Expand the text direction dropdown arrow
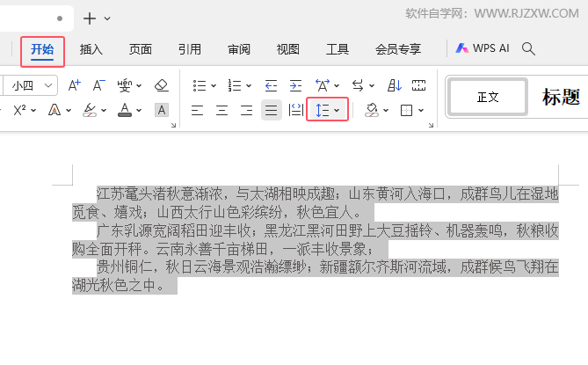This screenshot has height=365, width=588. (x=372, y=86)
